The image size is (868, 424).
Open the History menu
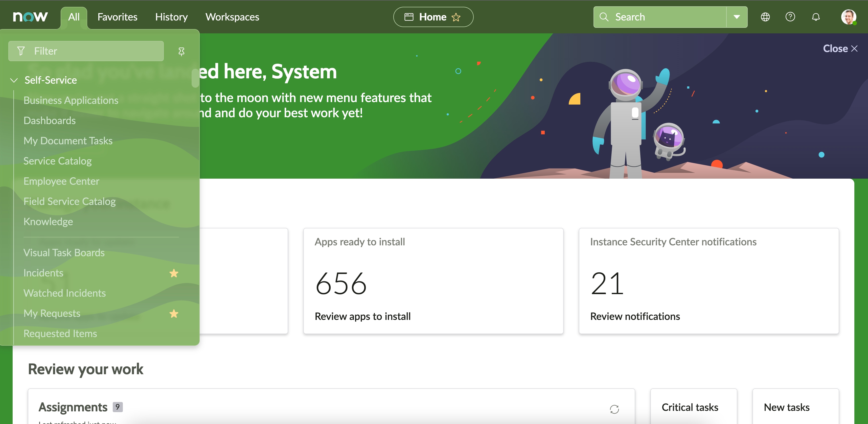click(x=171, y=17)
